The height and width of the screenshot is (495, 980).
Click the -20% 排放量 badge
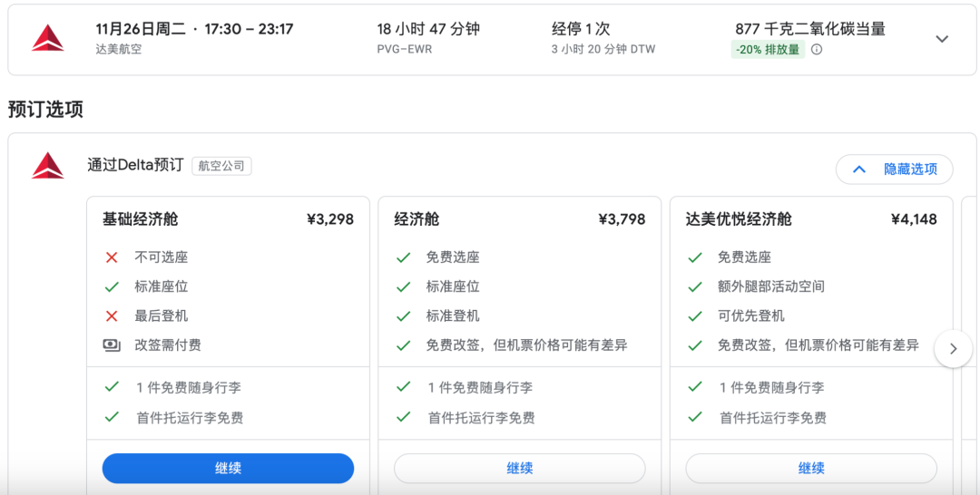(769, 49)
